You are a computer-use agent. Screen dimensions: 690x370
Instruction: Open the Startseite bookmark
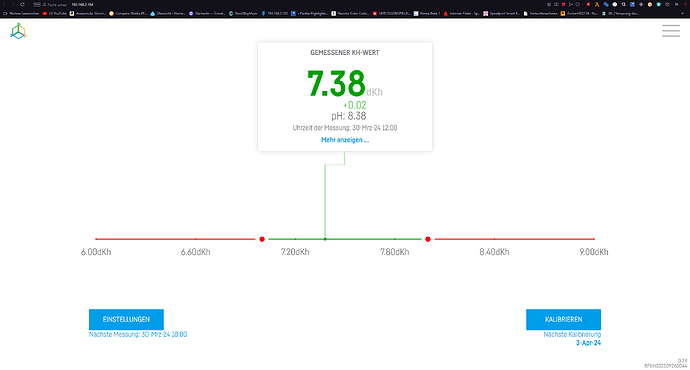(x=207, y=14)
